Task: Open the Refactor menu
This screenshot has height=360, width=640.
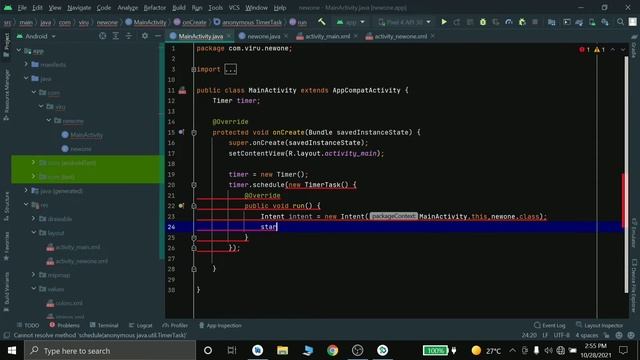Action: [x=155, y=8]
